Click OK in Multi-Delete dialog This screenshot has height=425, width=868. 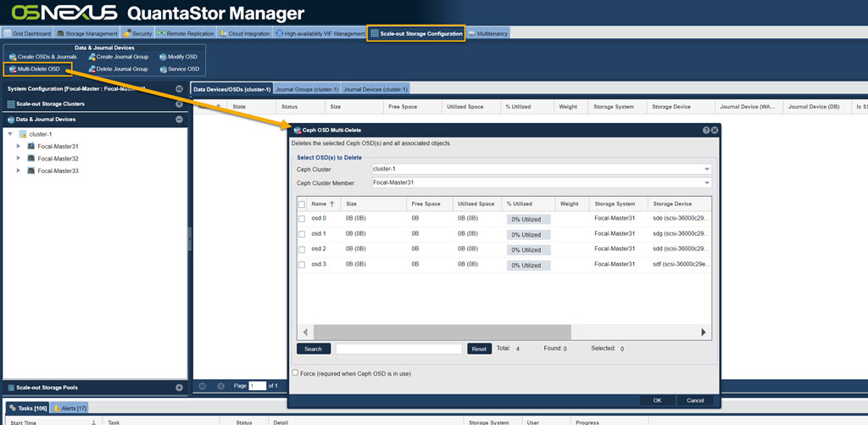[x=657, y=400]
